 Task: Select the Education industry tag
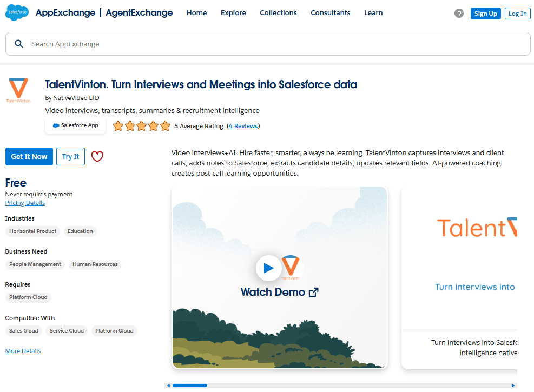80,231
